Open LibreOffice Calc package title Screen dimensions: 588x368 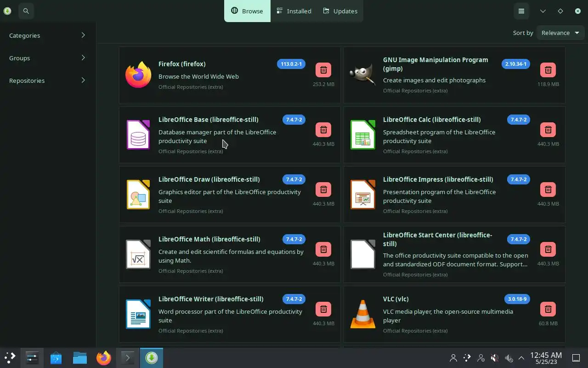pos(432,120)
